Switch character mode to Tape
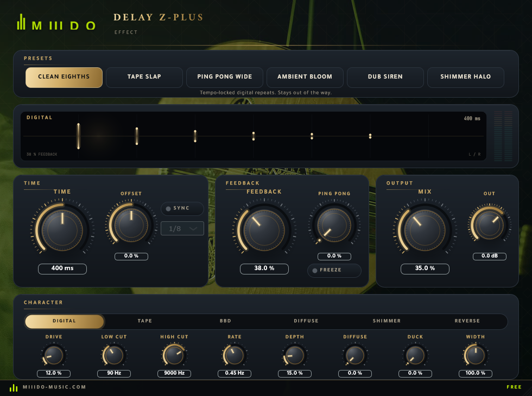The image size is (532, 396). pos(145,321)
